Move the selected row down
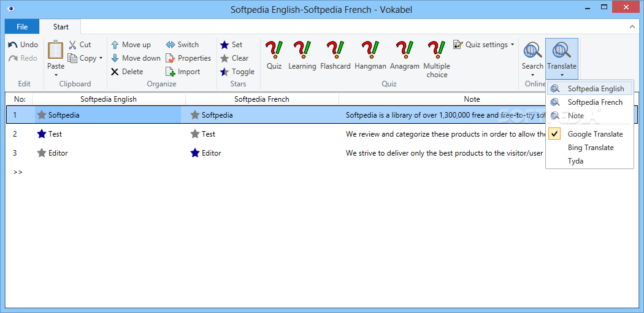 point(136,58)
